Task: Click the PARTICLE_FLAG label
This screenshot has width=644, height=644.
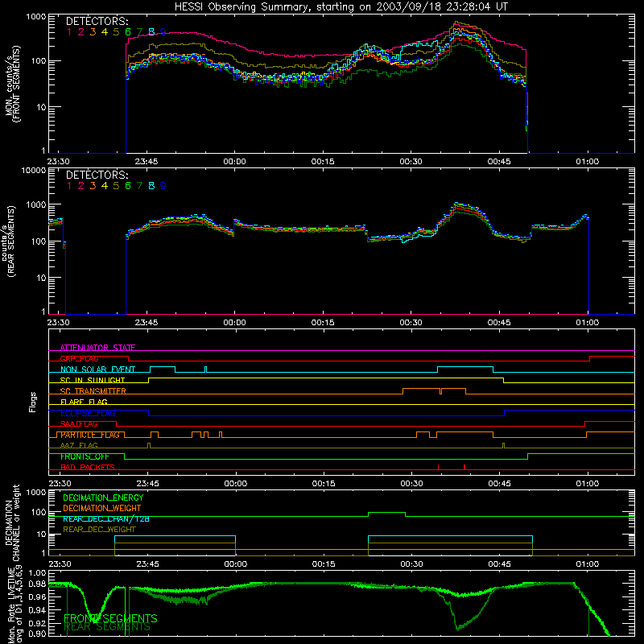Action: [90, 435]
